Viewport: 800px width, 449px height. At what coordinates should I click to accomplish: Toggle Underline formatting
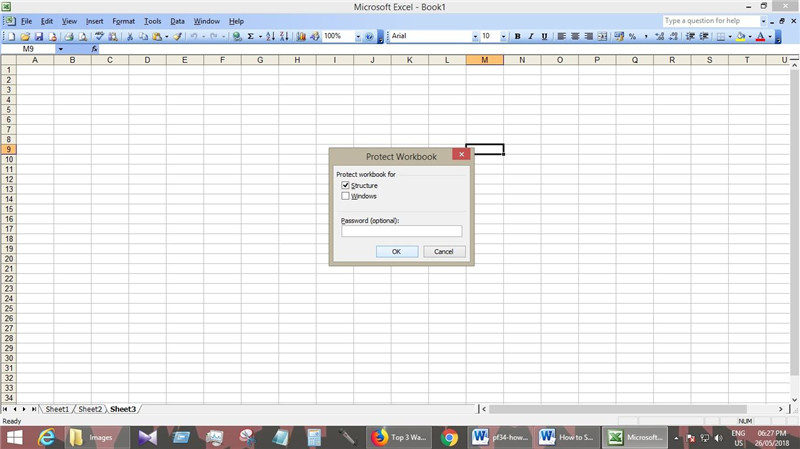click(544, 36)
